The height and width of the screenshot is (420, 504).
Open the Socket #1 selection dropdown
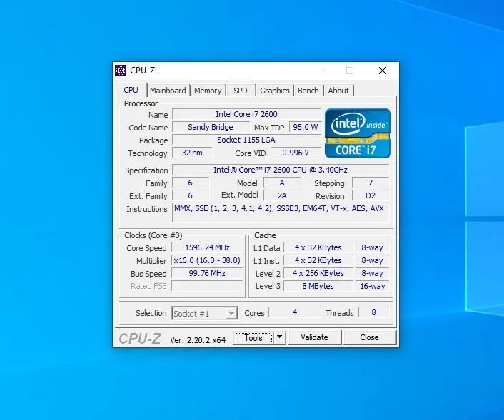click(205, 313)
